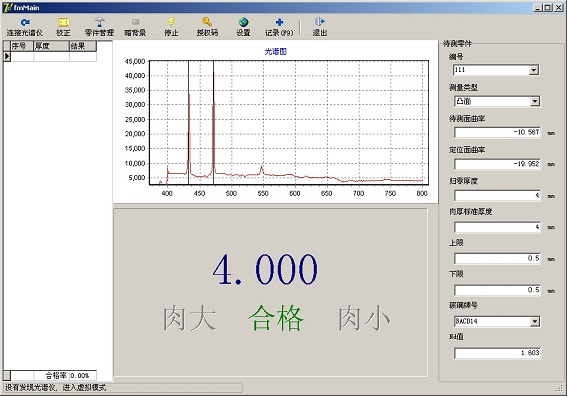Image resolution: width=567 pixels, height=396 pixels.
Task: Click the Nd值 field showing 1.603
Action: click(497, 353)
